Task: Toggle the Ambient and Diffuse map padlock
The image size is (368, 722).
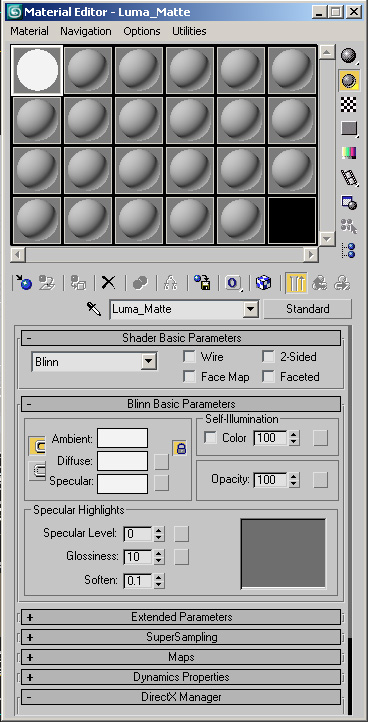Action: (x=180, y=448)
